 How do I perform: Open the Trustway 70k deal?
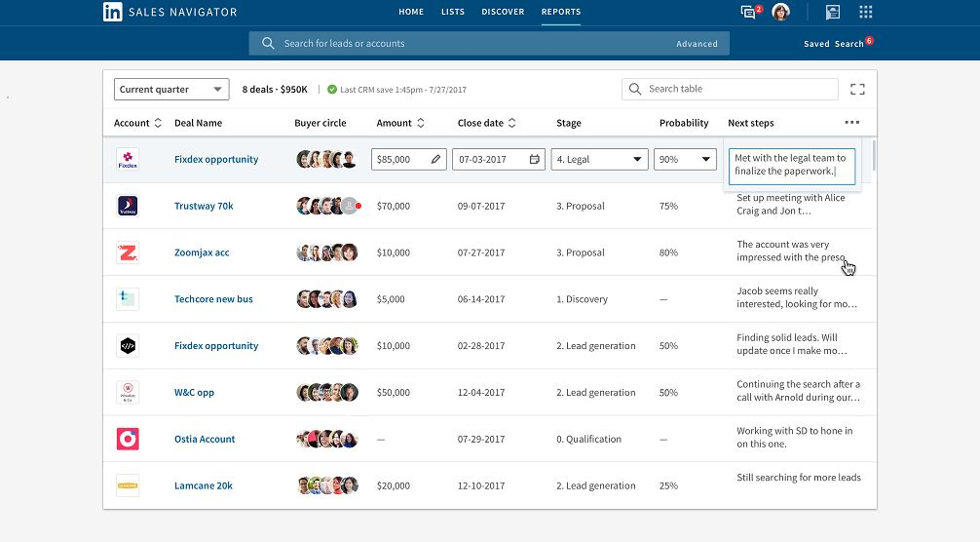click(204, 206)
